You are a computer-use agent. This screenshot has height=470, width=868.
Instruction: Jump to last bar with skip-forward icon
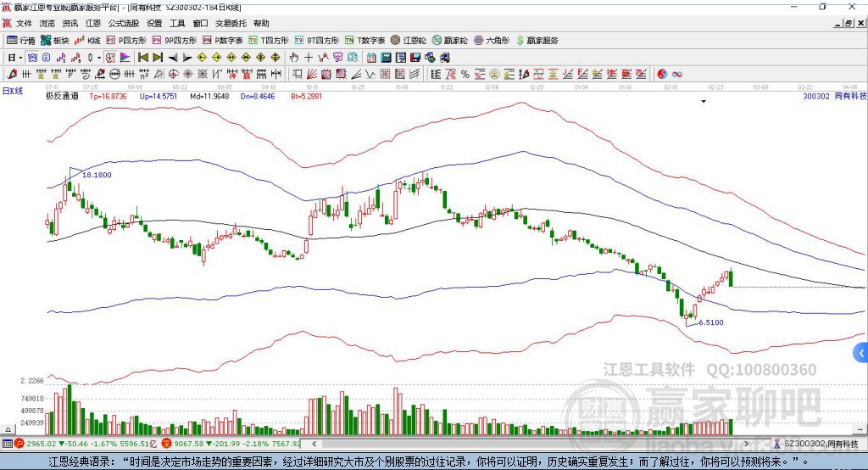pyautogui.click(x=158, y=58)
